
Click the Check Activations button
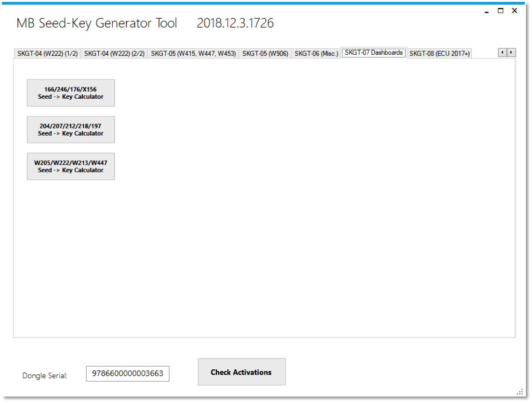[241, 372]
